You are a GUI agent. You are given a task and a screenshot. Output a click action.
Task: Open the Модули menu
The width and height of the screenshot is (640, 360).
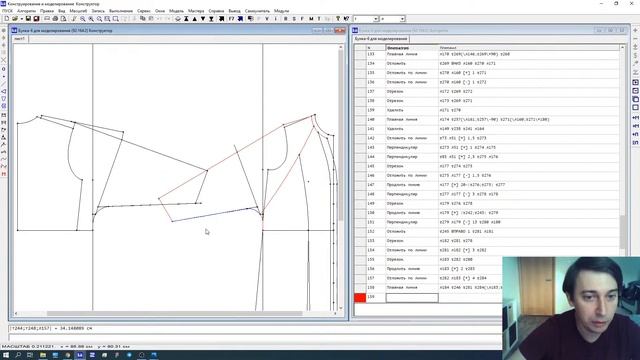(281, 11)
